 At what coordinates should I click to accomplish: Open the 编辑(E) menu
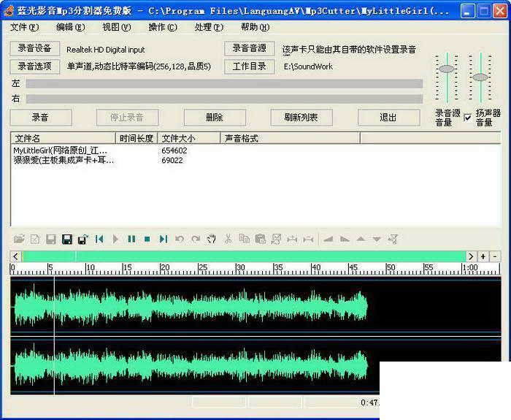point(70,27)
